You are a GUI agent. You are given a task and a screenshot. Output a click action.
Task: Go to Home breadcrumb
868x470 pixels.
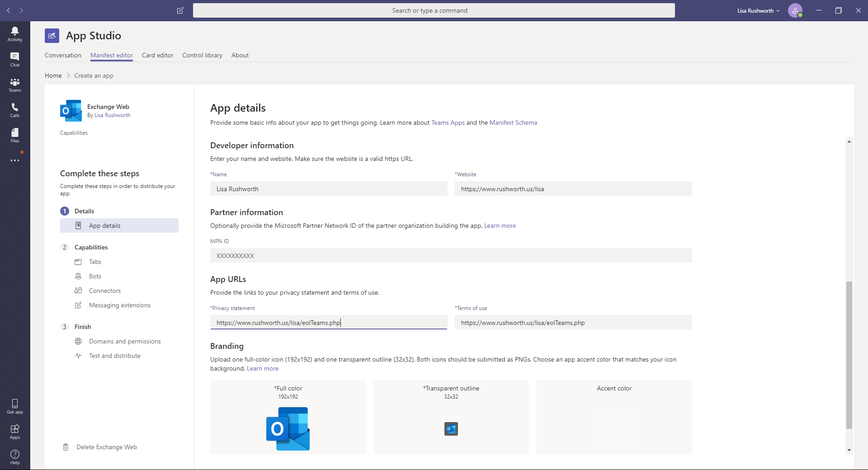click(x=53, y=75)
